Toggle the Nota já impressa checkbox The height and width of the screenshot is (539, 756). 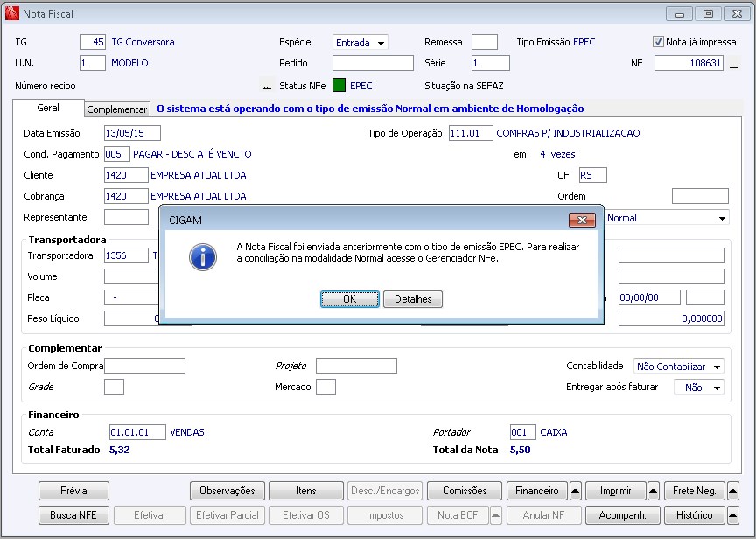point(658,42)
